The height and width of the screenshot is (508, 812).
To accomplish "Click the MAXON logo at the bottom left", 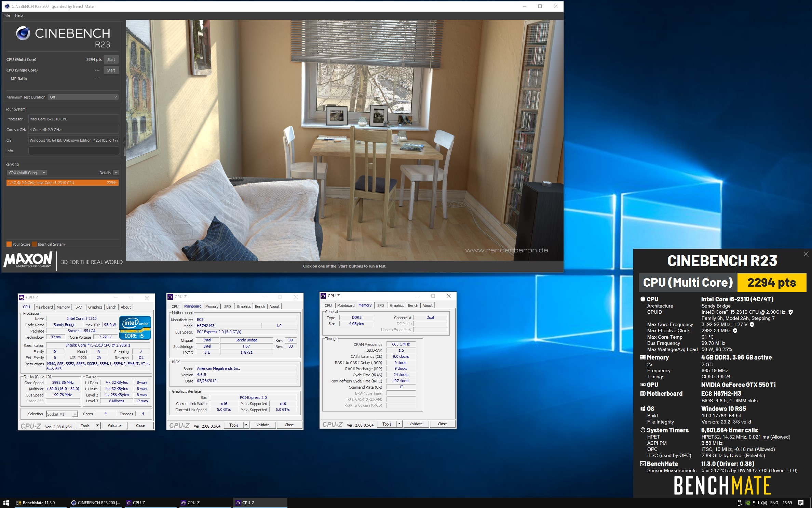I will pos(28,260).
